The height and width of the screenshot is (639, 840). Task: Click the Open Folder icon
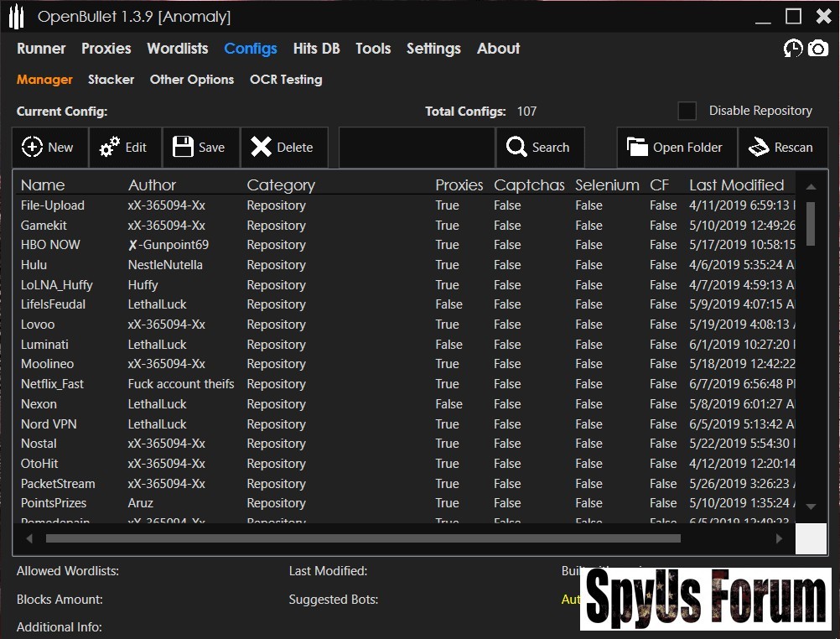tap(638, 148)
